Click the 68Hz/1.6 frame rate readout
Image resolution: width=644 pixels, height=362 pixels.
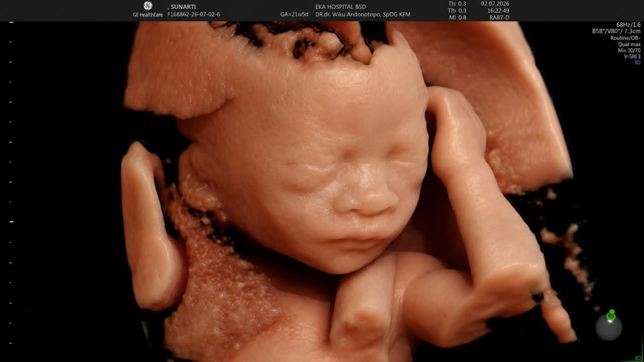628,25
